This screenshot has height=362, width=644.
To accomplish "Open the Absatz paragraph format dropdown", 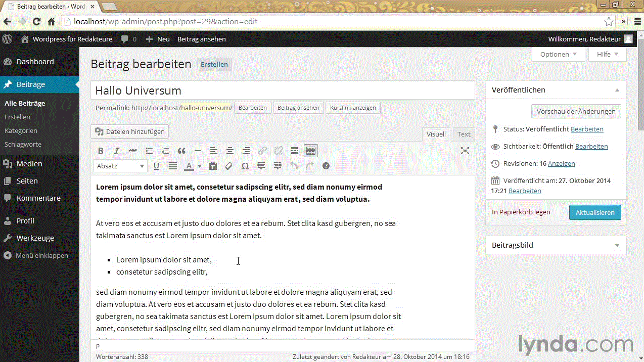I will [x=121, y=166].
